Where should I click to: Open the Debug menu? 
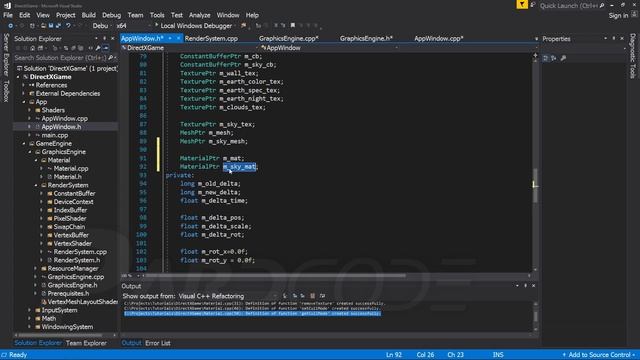pos(111,15)
